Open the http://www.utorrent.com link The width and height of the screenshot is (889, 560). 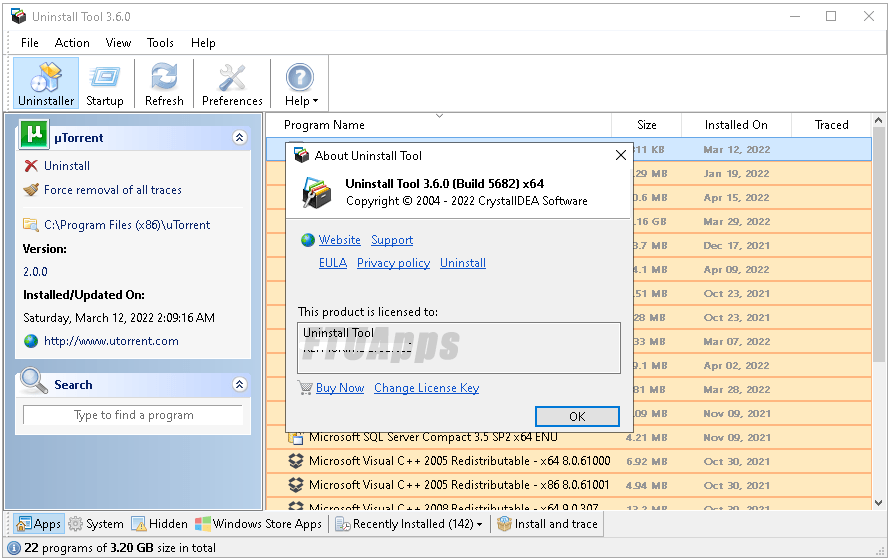pos(111,341)
